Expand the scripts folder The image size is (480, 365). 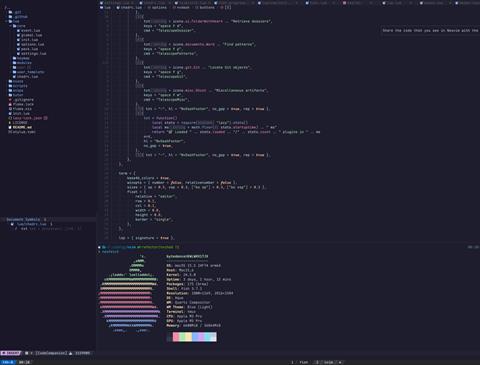pyautogui.click(x=18, y=86)
